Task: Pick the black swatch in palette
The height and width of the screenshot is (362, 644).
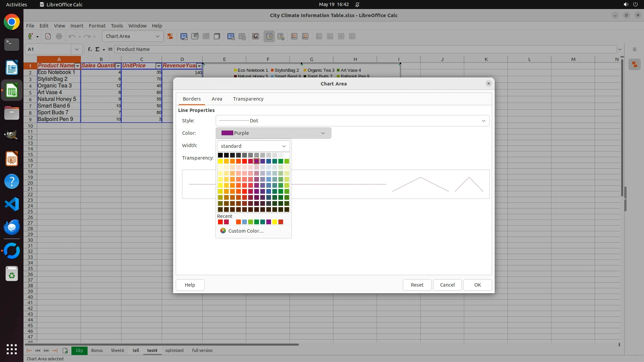Action: point(220,155)
